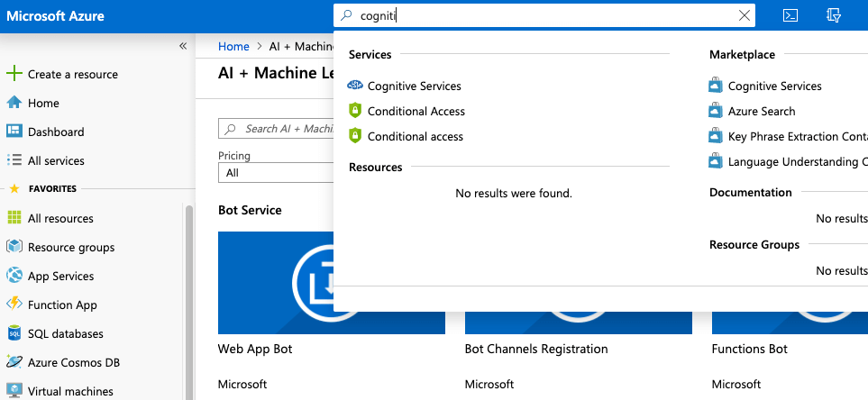The image size is (868, 400).
Task: Open Azure Search in Marketplace results
Action: [x=761, y=112]
